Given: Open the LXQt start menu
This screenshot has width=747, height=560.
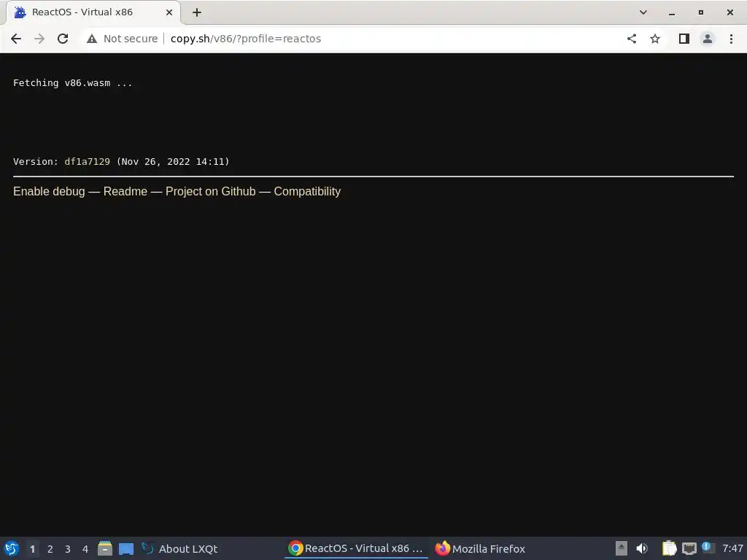Looking at the screenshot, I should click(x=12, y=548).
